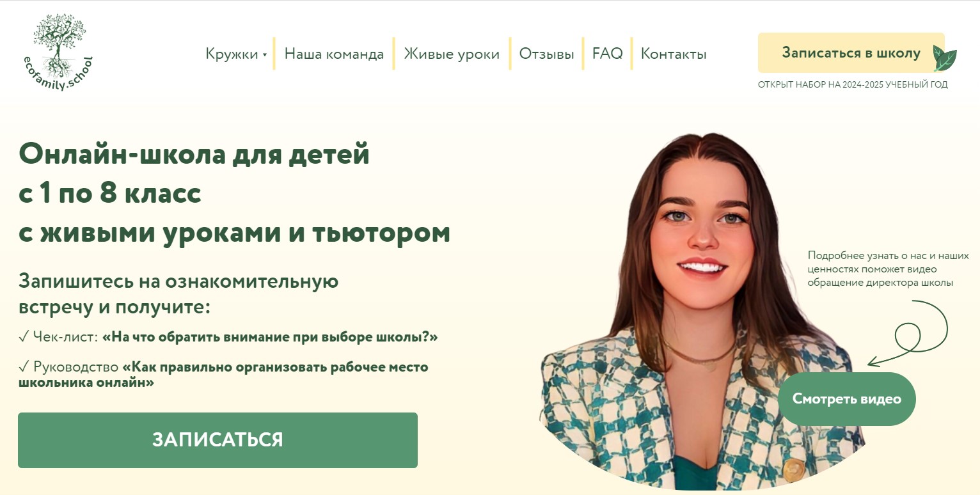Click the checklist title about choosing a school
The image size is (980, 495).
(270, 336)
